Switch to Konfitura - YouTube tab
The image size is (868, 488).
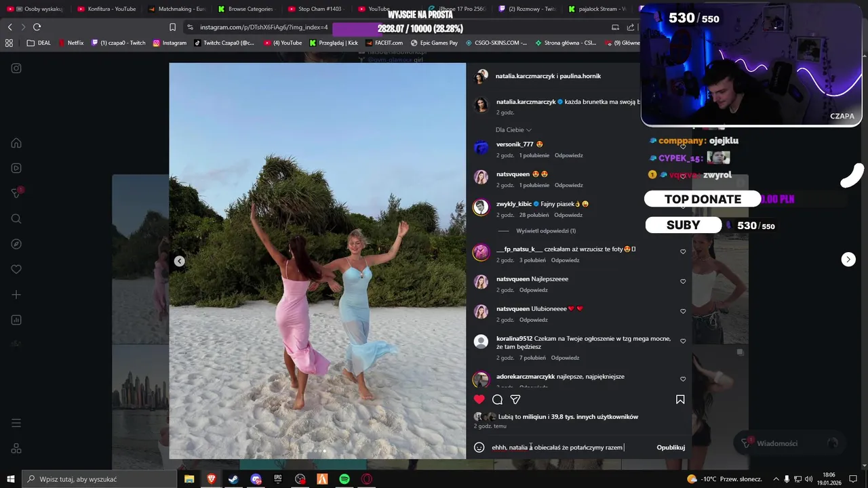[106, 9]
